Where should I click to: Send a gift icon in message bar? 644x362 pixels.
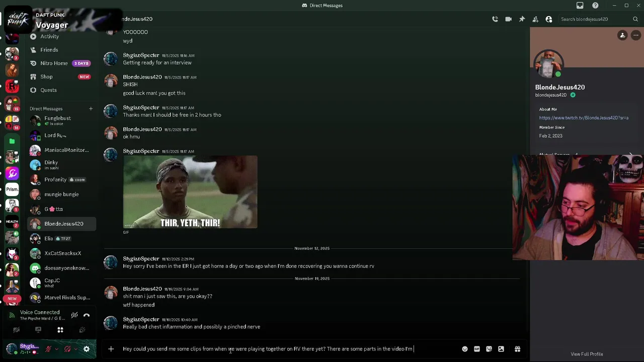517,349
